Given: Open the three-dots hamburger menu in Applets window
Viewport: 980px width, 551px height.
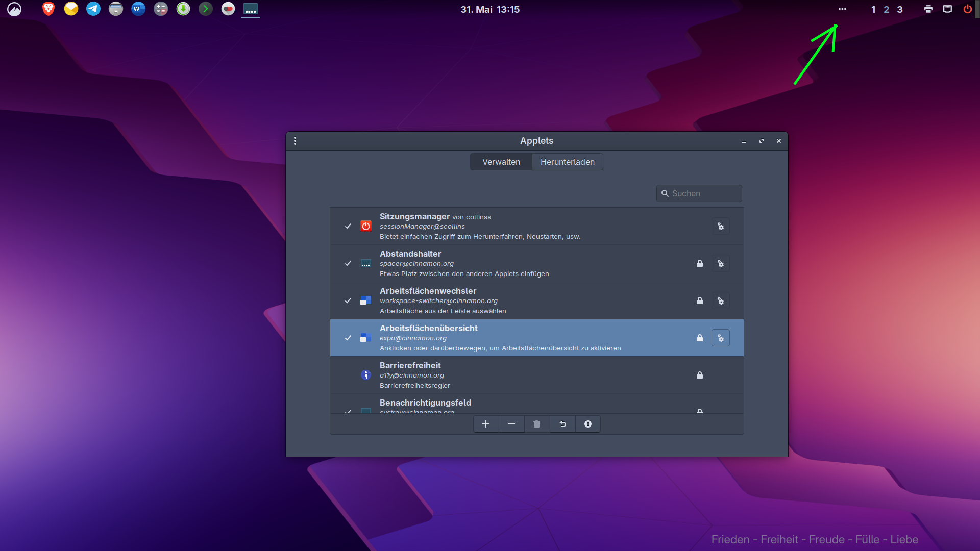Looking at the screenshot, I should point(295,141).
